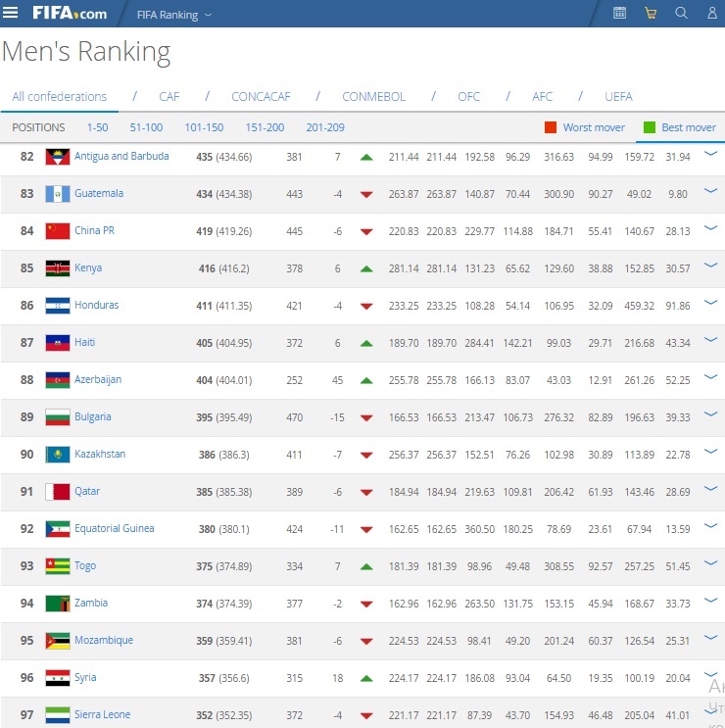
Task: Switch to the CONCACAF confederation tab
Action: 262,96
